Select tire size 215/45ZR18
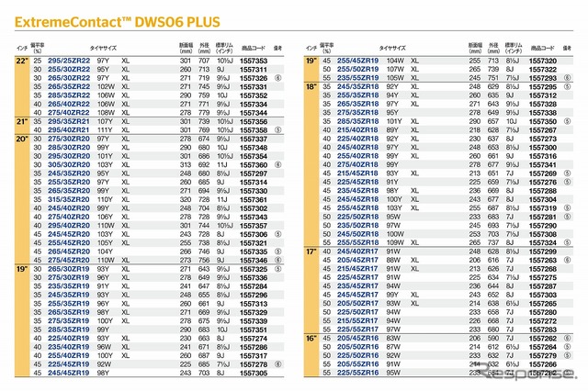This screenshot has height=391, width=588. [x=358, y=173]
